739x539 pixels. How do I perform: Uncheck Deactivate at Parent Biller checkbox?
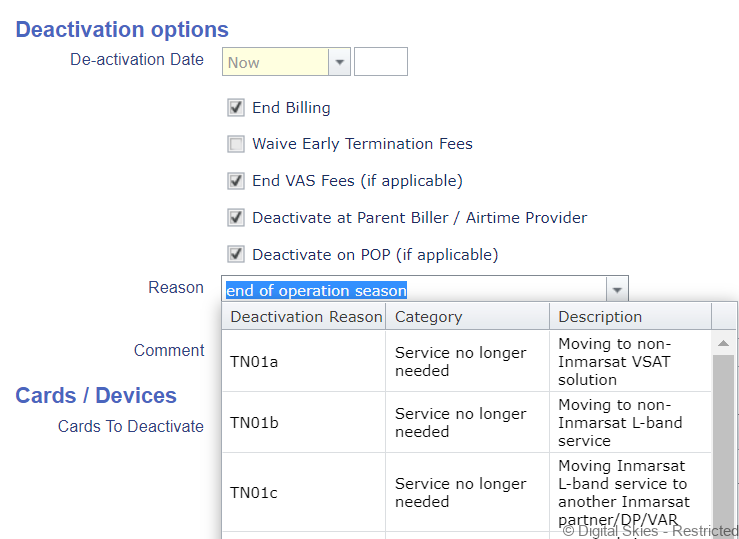tap(236, 217)
